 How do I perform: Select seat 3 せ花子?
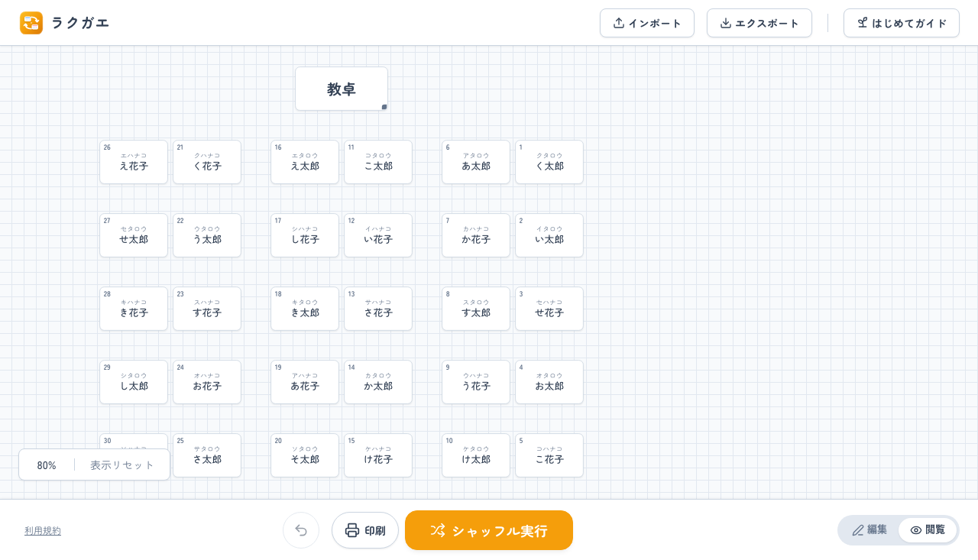coord(549,309)
